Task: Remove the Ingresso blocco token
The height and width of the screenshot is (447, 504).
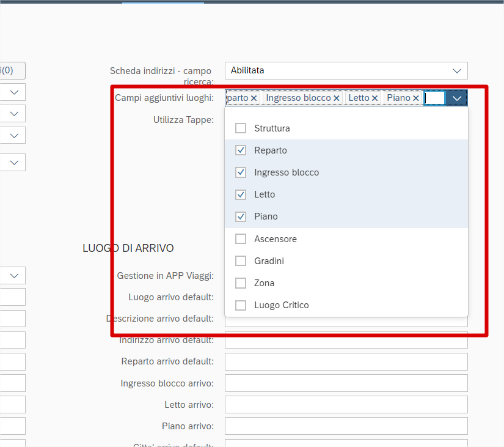Action: pos(336,98)
